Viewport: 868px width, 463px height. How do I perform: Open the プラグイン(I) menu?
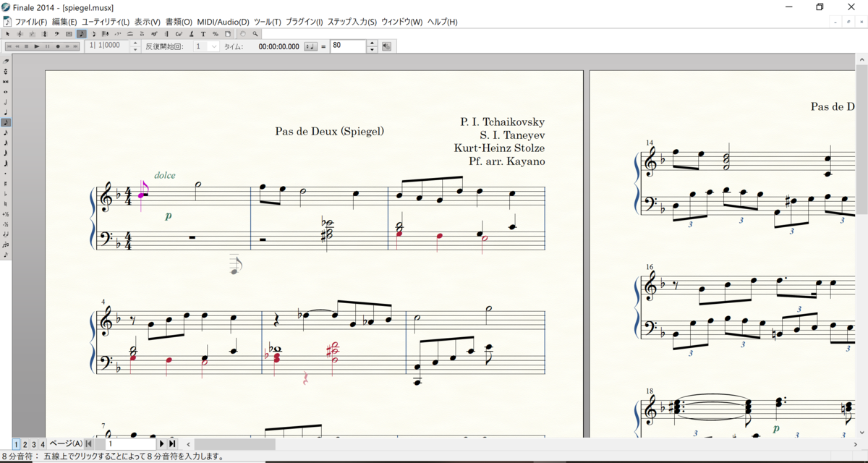point(304,22)
